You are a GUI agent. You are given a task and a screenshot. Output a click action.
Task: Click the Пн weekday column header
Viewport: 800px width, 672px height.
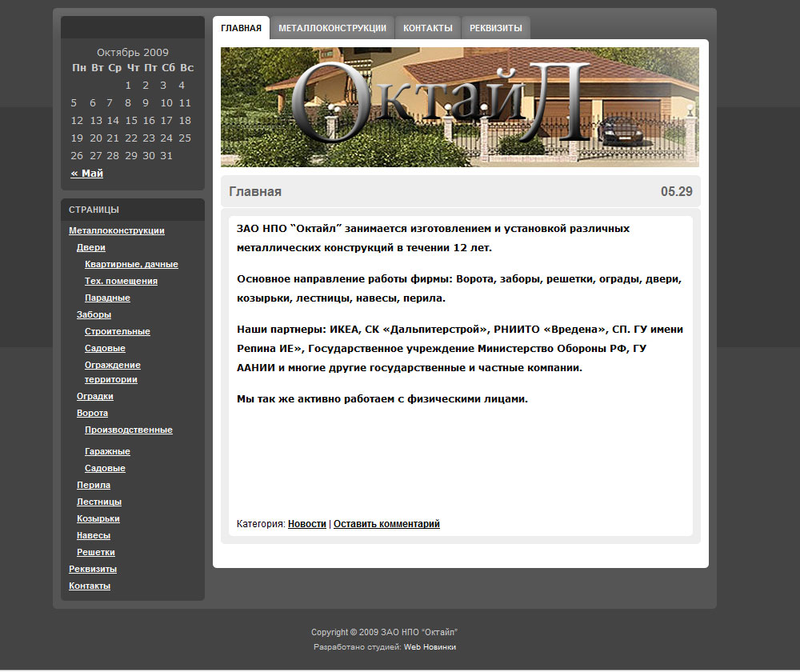click(79, 68)
